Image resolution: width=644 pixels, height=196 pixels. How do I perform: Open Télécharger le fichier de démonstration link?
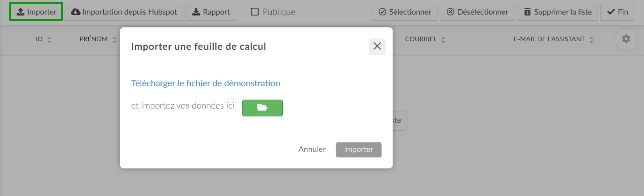[206, 83]
